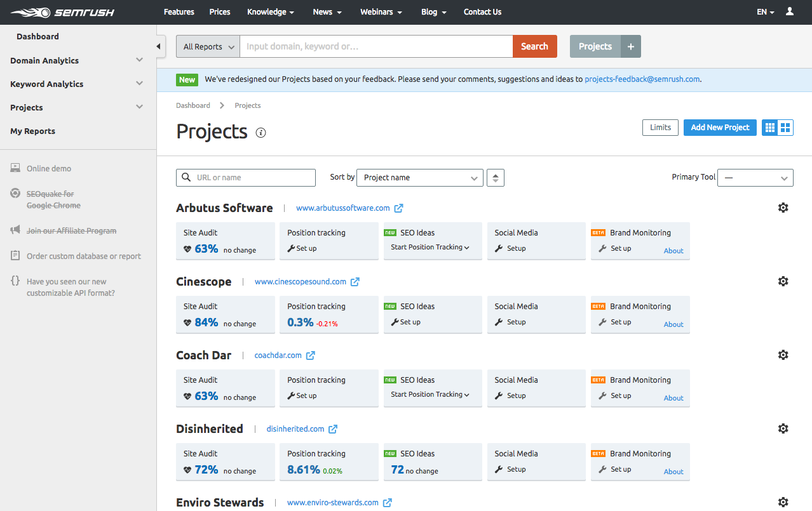Open coachdar.com external link icon

[311, 355]
